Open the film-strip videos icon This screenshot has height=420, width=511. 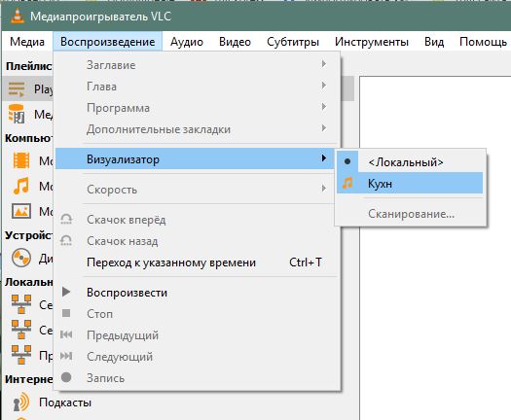tap(21, 160)
